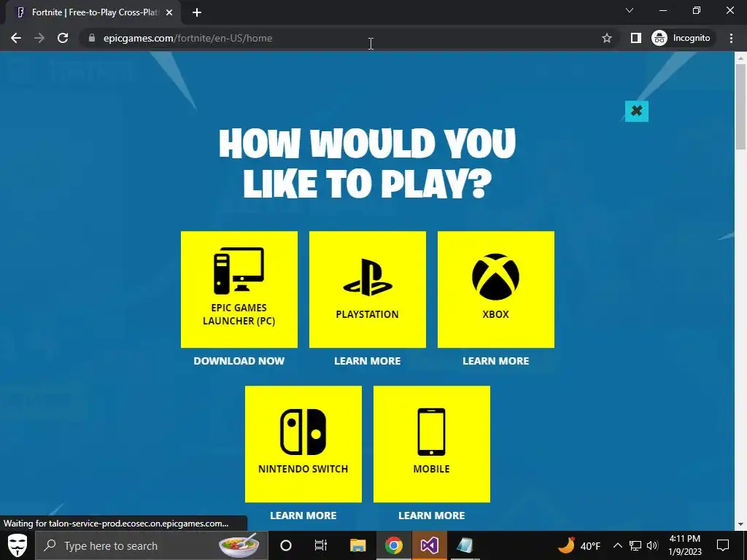Switch to the Fortnite browser tab
Viewport: 747px width, 560px height.
click(x=93, y=12)
